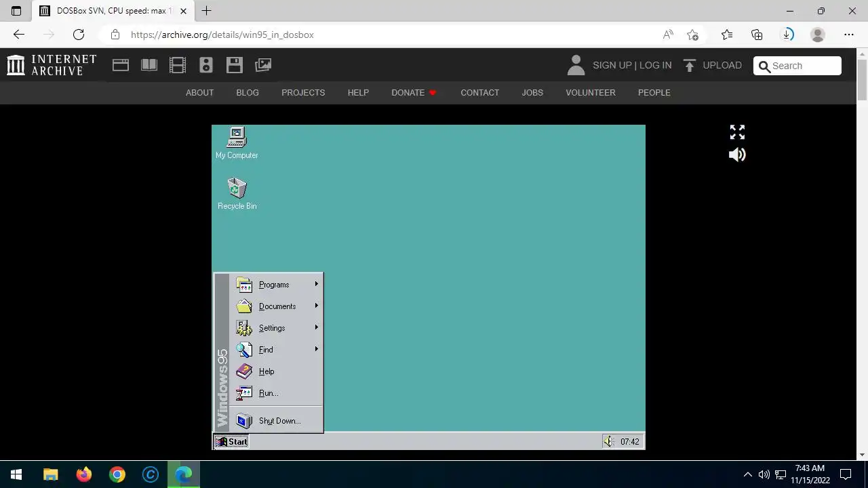The height and width of the screenshot is (488, 868).
Task: Open the HELP nav link
Action: (358, 93)
